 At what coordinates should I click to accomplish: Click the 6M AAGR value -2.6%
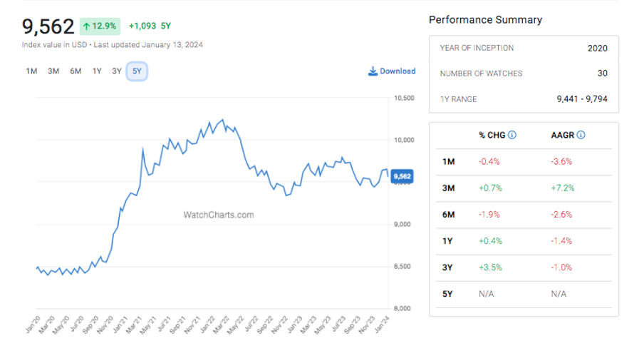click(561, 214)
